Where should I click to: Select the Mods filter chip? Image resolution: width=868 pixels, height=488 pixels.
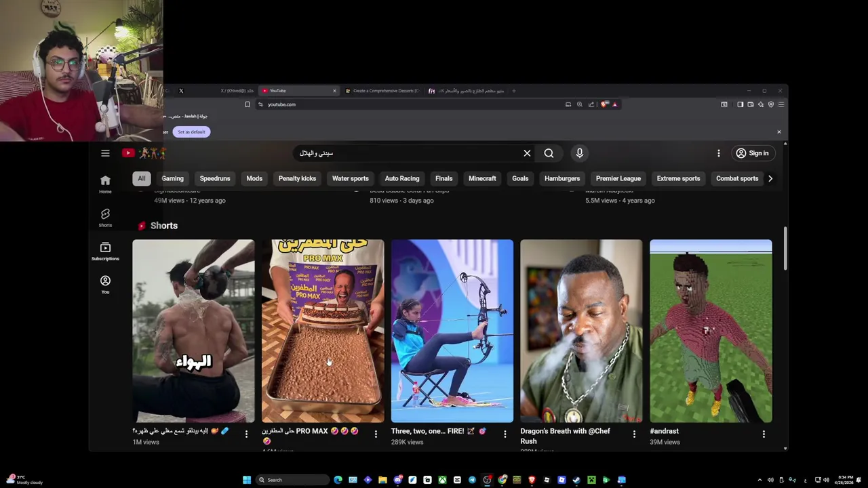click(x=254, y=178)
